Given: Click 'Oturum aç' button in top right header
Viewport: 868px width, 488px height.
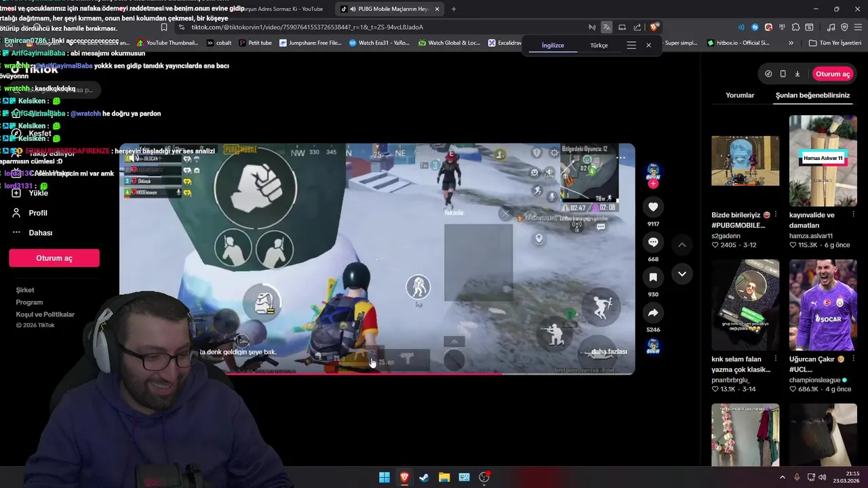Looking at the screenshot, I should [x=833, y=74].
